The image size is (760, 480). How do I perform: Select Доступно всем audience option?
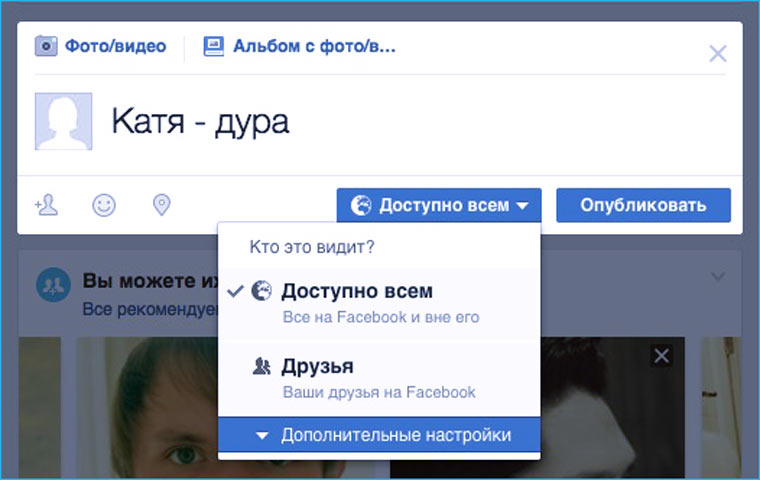click(x=379, y=303)
